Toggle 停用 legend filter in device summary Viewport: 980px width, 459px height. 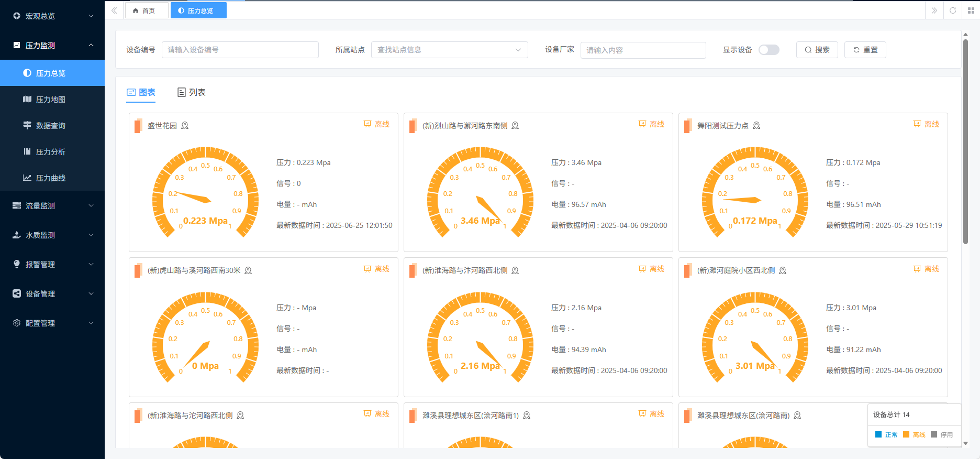942,434
